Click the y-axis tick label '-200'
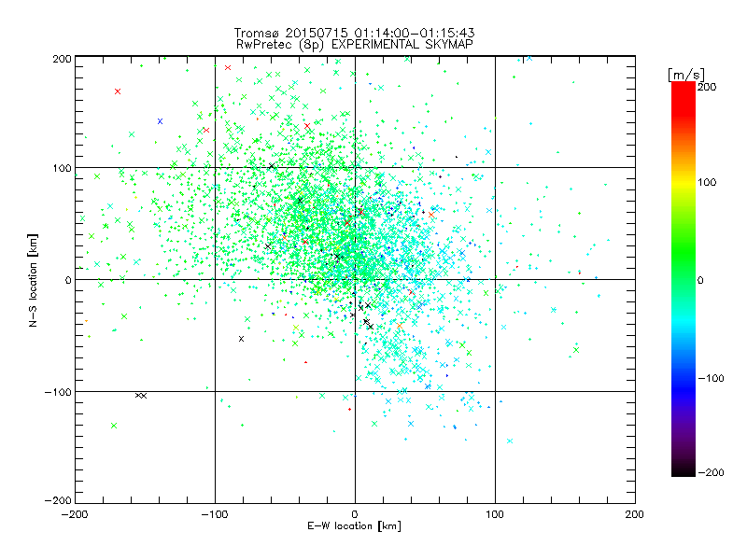Viewport: 747px width, 560px height. (x=58, y=500)
